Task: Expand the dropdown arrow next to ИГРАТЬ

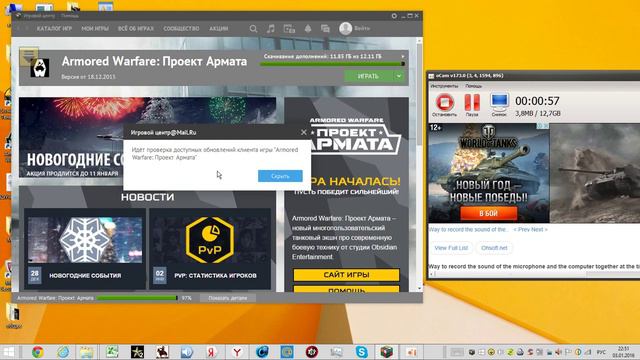Action: pos(399,76)
